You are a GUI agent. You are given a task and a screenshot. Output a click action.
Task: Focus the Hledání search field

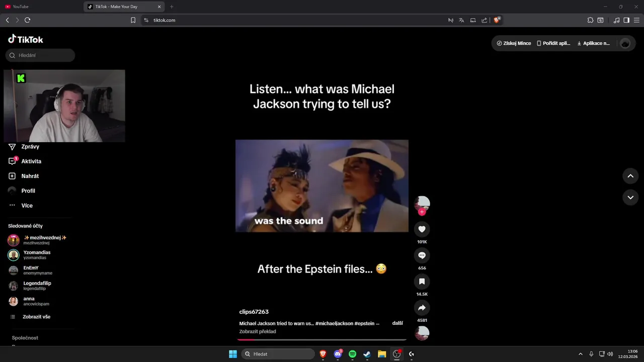coord(40,55)
